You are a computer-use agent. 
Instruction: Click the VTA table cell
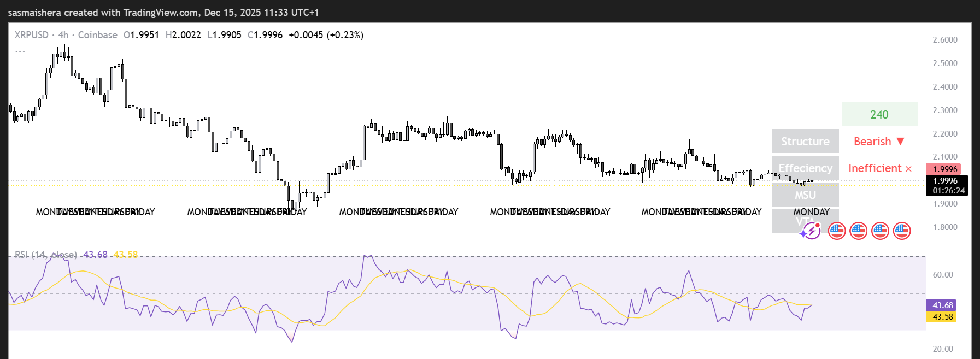pos(805,221)
